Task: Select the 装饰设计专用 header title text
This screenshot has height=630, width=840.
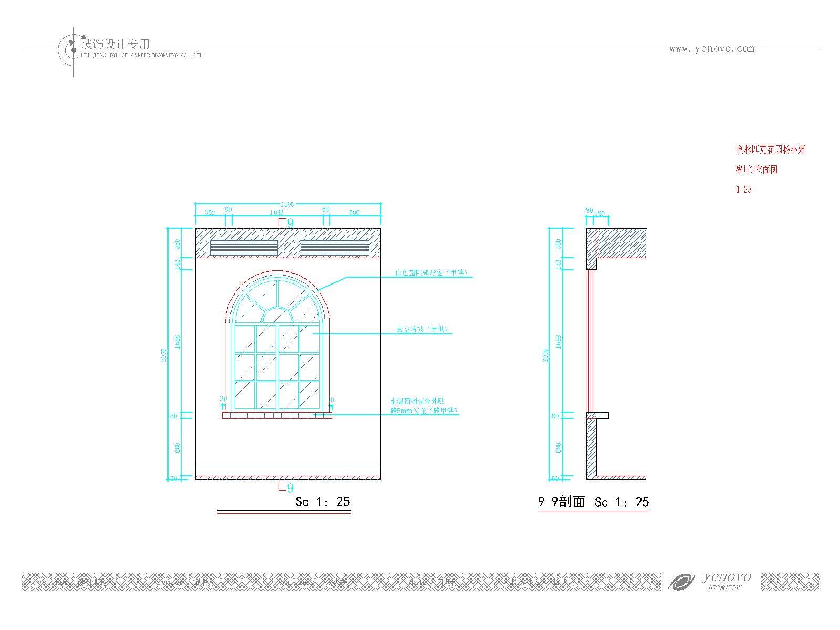Action: (115, 44)
